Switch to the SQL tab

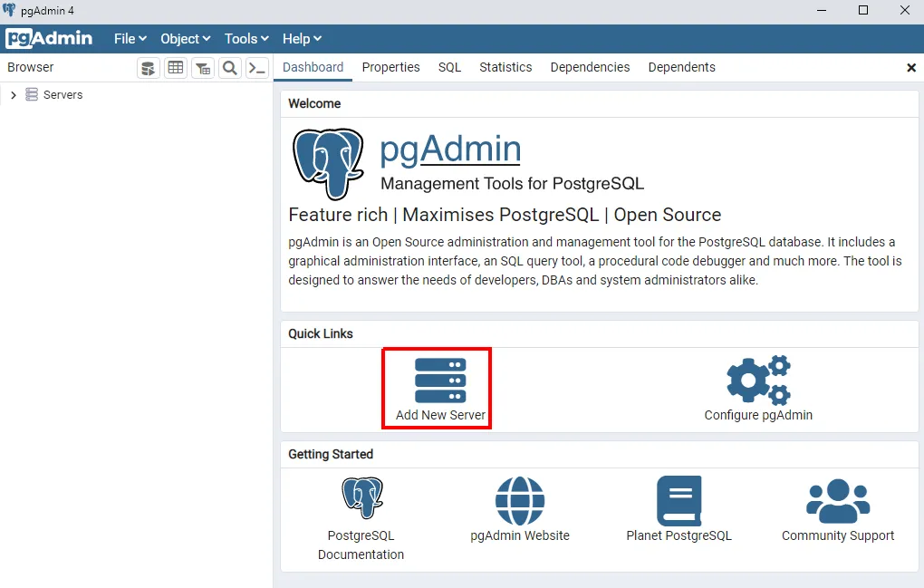[x=449, y=67]
